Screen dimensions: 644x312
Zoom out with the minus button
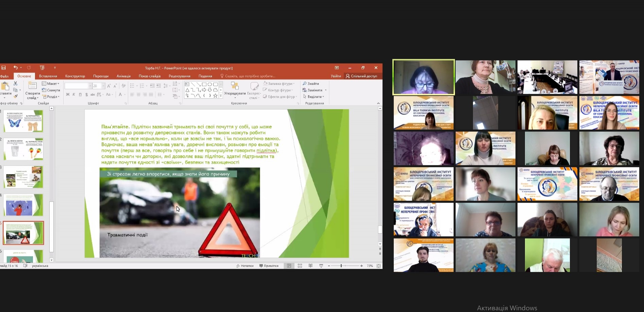[x=329, y=266]
